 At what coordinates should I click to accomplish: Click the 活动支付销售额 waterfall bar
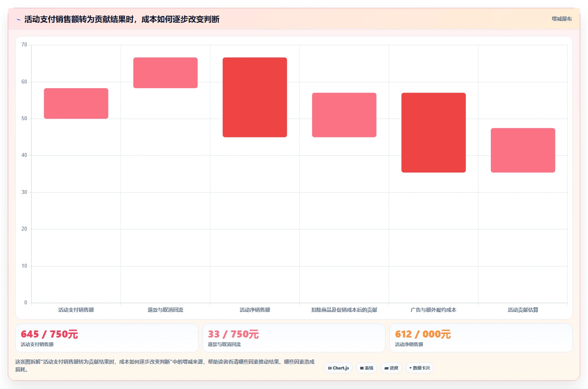tap(76, 103)
